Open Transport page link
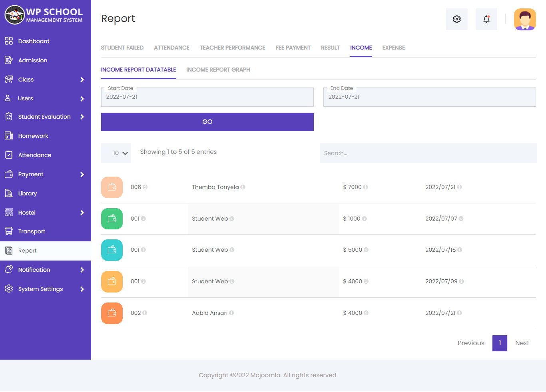 pyautogui.click(x=32, y=231)
